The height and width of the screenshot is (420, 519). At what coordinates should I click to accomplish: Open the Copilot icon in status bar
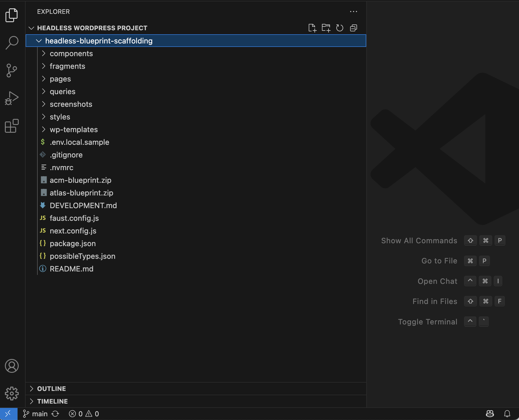click(490, 414)
